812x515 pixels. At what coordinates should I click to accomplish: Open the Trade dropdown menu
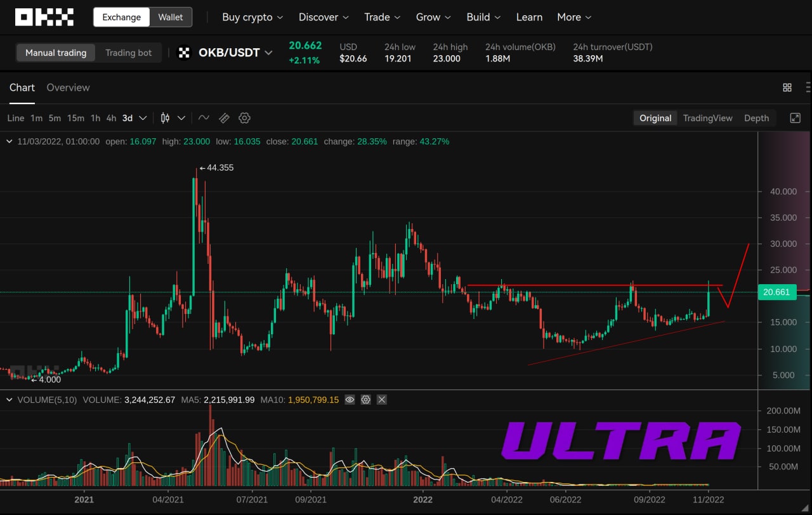click(383, 17)
